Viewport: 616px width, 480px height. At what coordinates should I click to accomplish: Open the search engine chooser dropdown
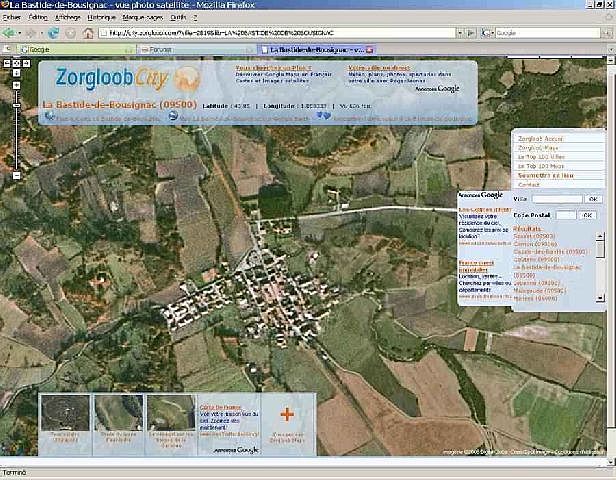(x=492, y=33)
